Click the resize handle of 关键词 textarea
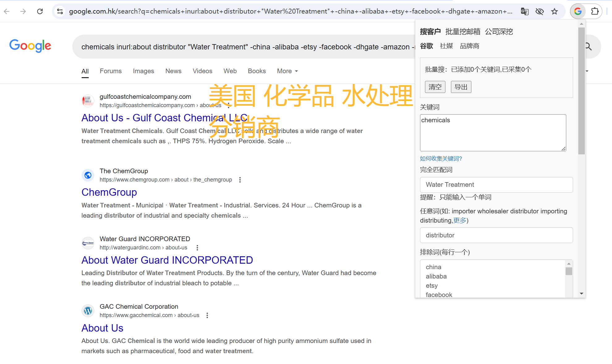The image size is (612, 364). tap(563, 149)
